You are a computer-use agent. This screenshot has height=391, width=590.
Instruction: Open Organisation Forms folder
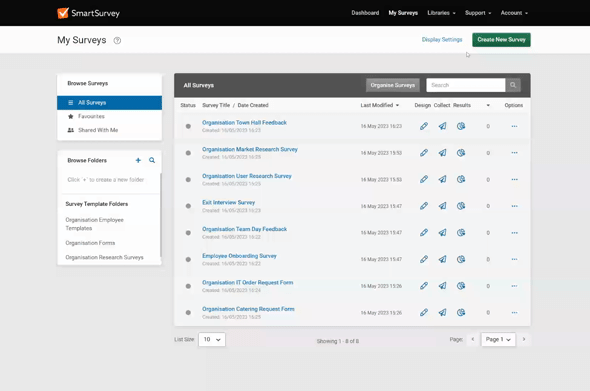pos(90,243)
